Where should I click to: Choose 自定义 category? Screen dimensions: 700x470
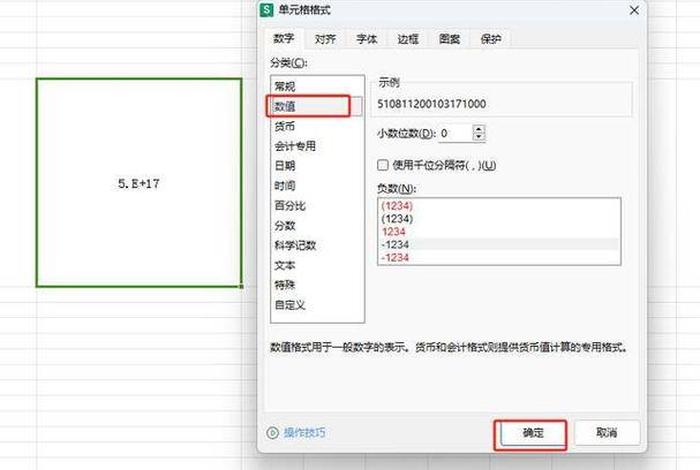[317, 305]
